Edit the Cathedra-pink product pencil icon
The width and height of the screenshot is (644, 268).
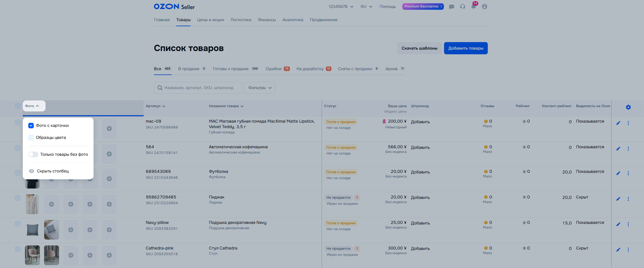[x=618, y=250]
